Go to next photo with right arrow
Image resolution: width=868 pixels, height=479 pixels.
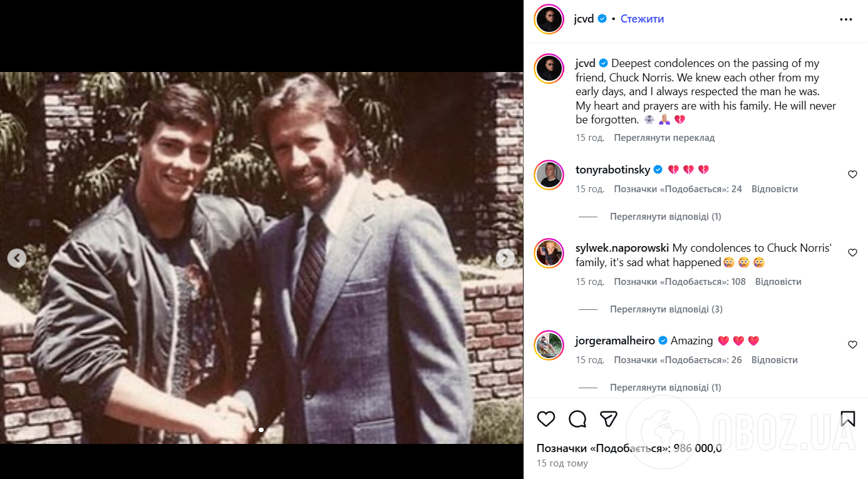click(x=505, y=258)
